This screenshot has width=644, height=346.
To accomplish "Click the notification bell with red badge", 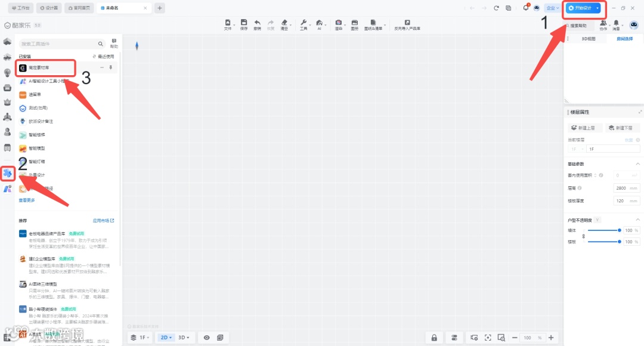I will coord(526,7).
